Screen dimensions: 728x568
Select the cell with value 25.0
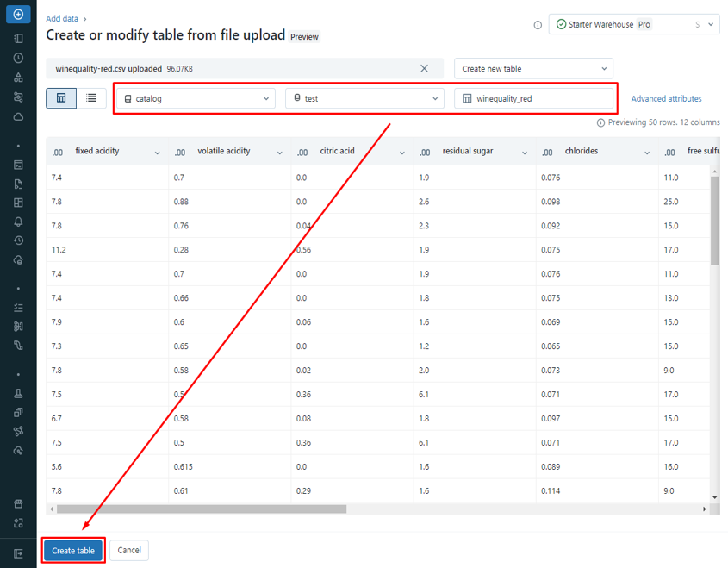(684, 202)
